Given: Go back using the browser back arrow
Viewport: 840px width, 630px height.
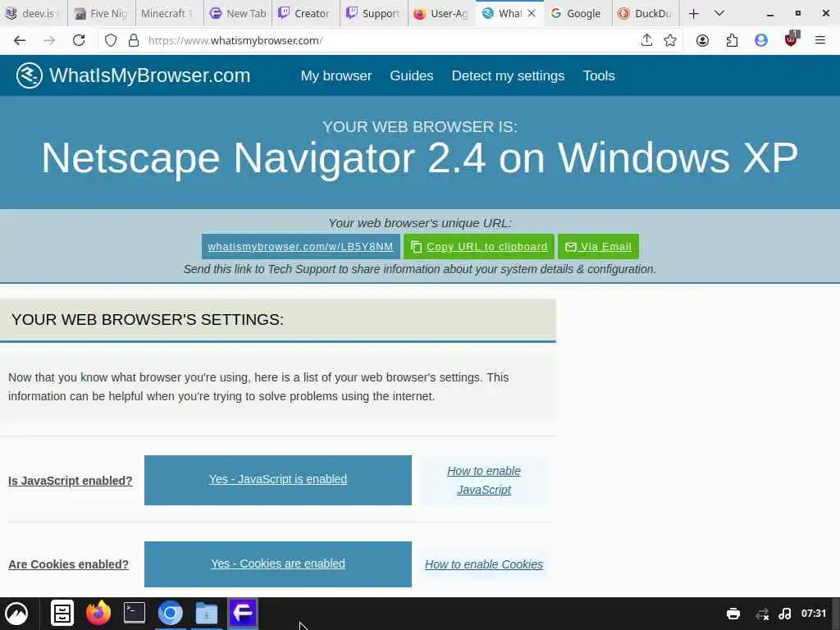Looking at the screenshot, I should [x=20, y=40].
